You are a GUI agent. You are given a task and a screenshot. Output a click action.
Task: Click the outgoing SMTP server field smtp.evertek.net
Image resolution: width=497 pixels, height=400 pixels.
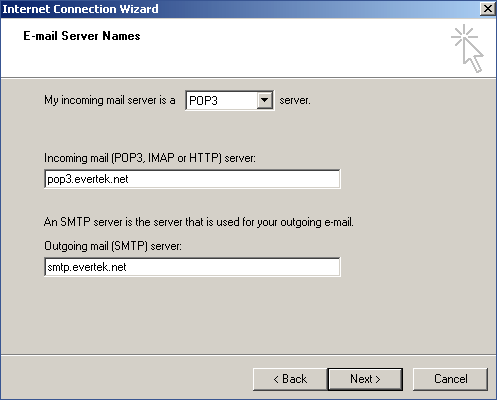point(192,267)
